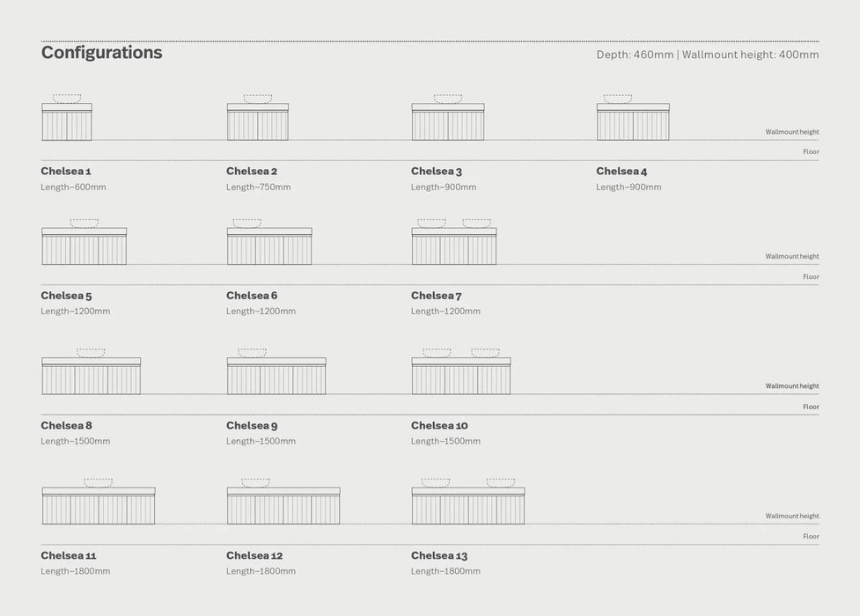Click the Wallmount height: 400mm header text

(750, 55)
